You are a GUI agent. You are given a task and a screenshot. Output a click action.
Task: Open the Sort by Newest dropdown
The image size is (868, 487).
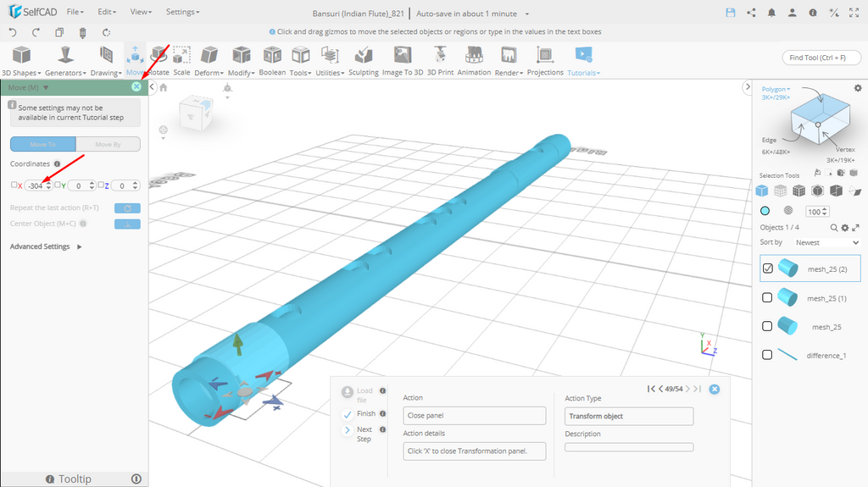[x=826, y=242]
